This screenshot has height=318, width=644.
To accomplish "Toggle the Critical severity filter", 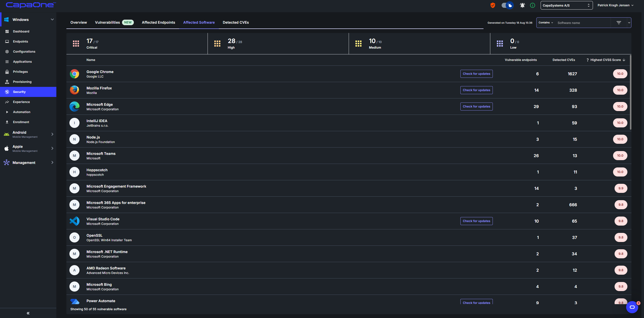I will coord(137,44).
